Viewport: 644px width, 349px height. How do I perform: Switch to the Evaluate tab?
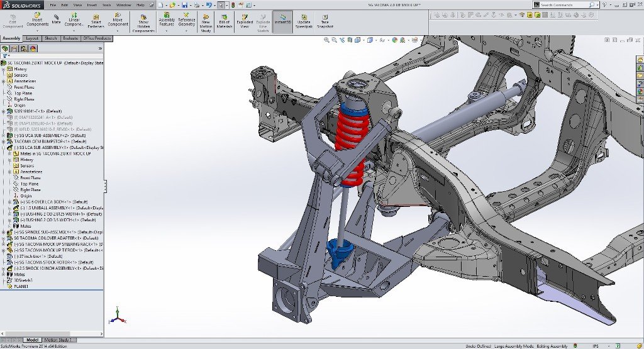tap(70, 38)
